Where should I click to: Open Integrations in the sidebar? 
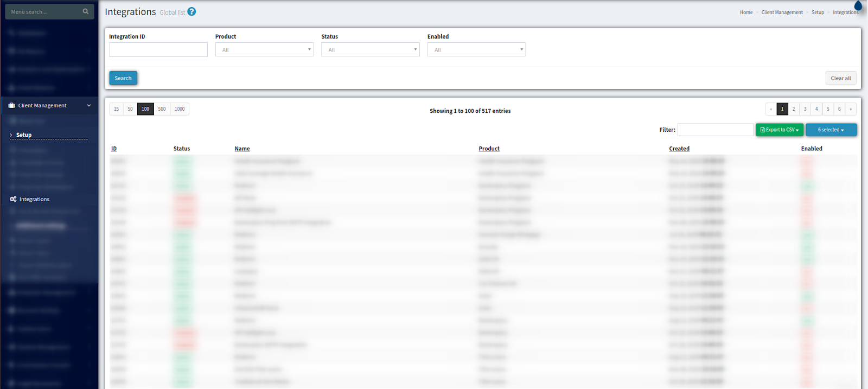click(x=34, y=200)
